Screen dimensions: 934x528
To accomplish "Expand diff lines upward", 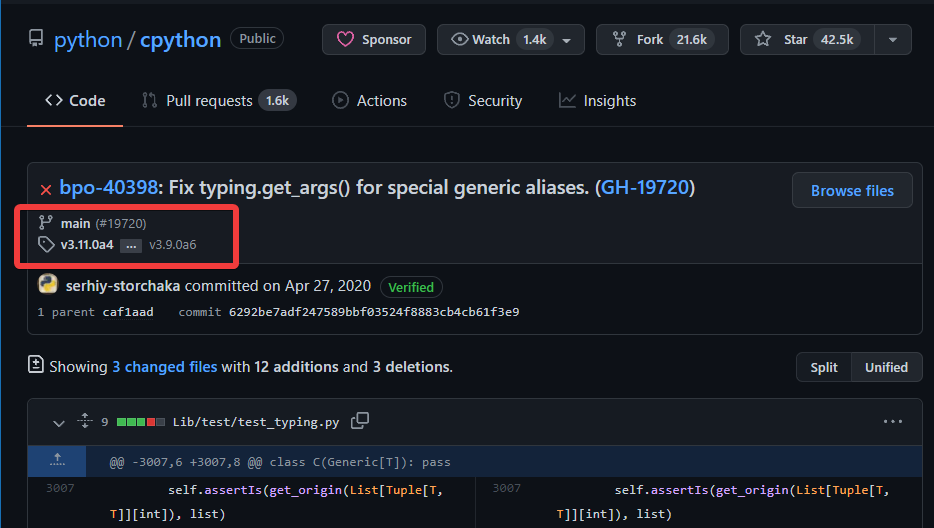I will click(x=57, y=461).
